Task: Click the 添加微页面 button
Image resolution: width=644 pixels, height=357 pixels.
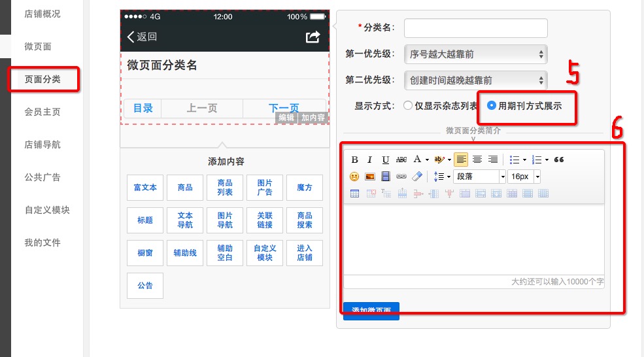Action: pyautogui.click(x=371, y=311)
